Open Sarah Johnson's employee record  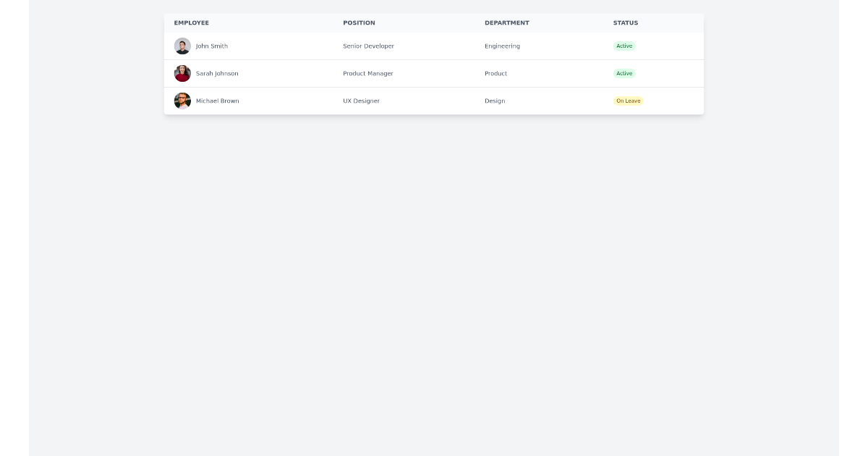point(216,73)
